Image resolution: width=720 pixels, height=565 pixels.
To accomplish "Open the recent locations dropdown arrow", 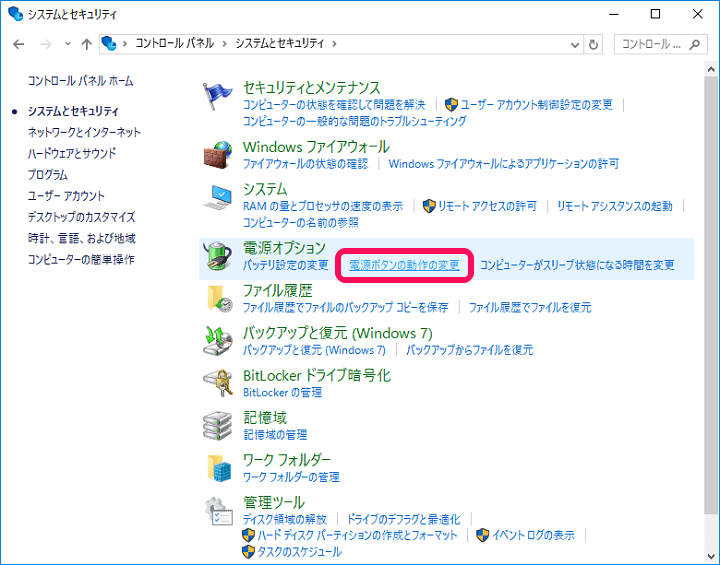I will (68, 44).
